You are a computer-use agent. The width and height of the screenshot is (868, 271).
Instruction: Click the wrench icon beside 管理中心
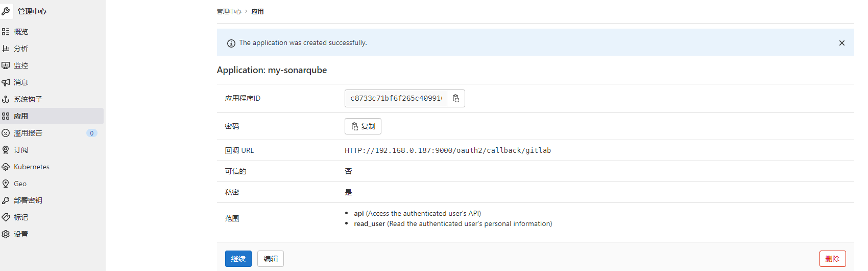coord(6,11)
